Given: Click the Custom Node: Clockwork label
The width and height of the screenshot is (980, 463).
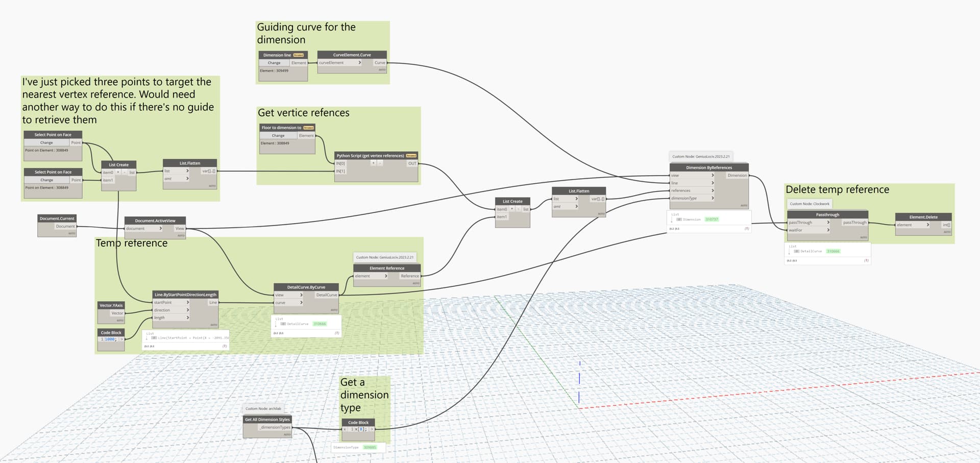Looking at the screenshot, I should pos(810,204).
